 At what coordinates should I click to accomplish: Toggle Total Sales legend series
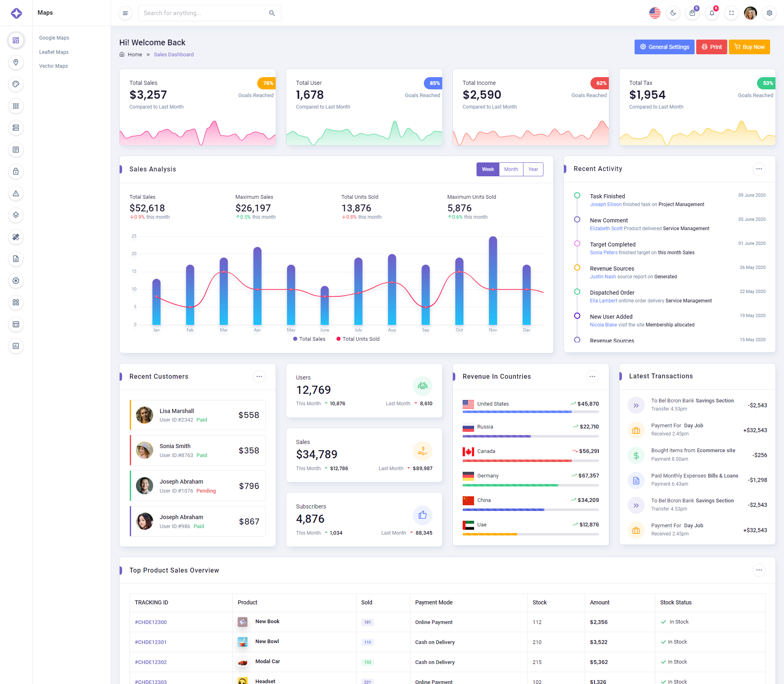pyautogui.click(x=309, y=339)
